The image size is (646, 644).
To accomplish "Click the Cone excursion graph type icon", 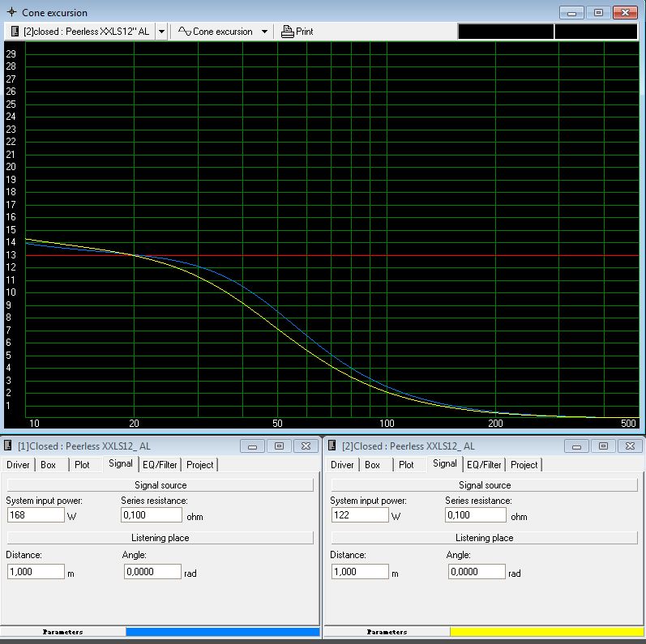I will (184, 32).
